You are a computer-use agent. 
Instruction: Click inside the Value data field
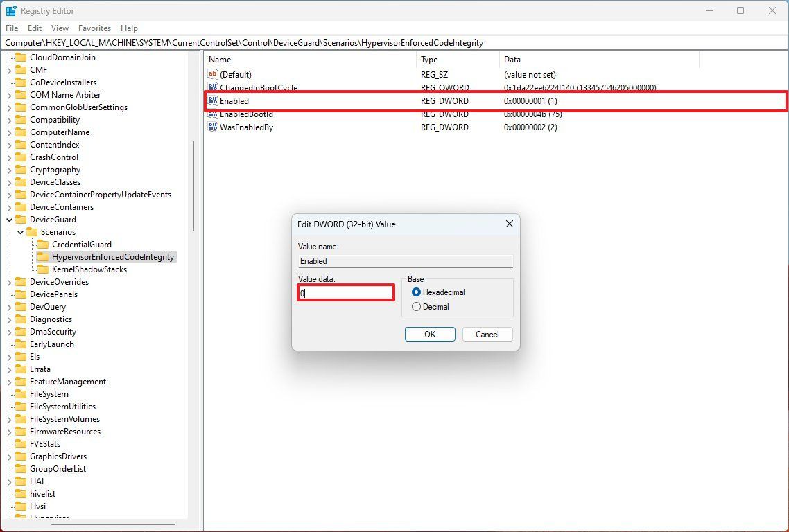pos(345,292)
